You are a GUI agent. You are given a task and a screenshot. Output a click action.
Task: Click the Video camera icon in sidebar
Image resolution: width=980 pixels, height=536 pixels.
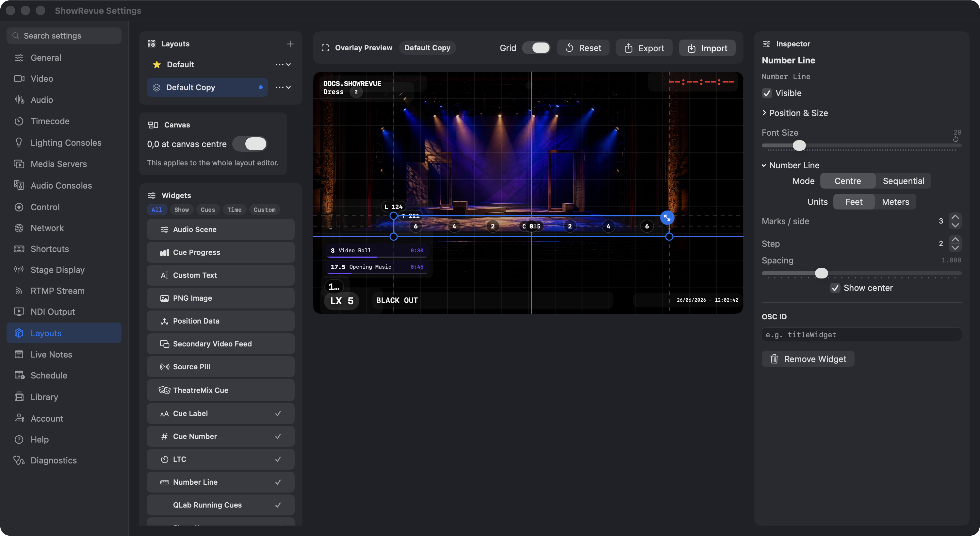click(x=19, y=79)
